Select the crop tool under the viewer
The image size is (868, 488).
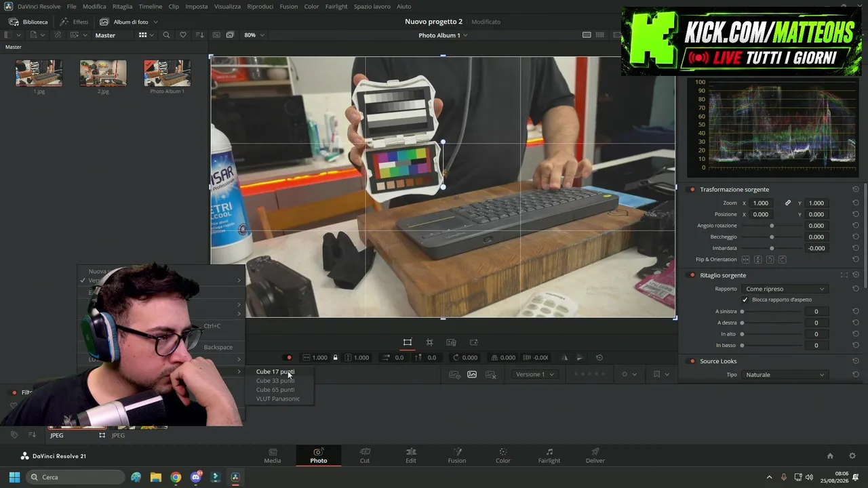tap(429, 342)
